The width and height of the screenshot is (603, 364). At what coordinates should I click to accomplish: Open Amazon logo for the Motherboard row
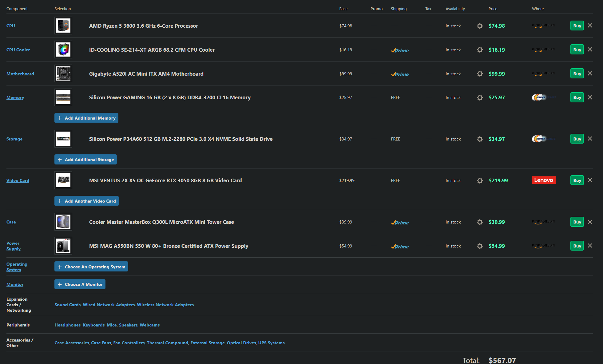[544, 74]
